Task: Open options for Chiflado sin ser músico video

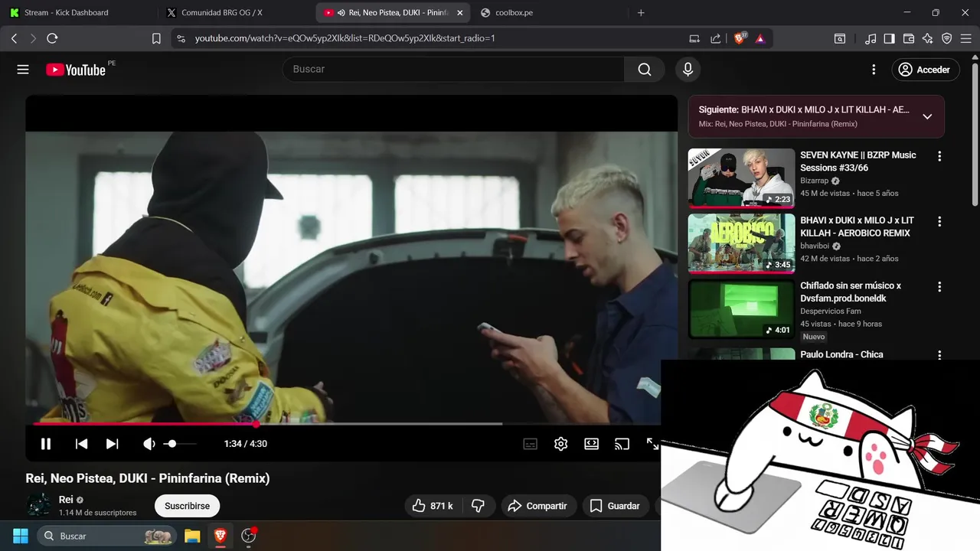Action: (x=939, y=287)
